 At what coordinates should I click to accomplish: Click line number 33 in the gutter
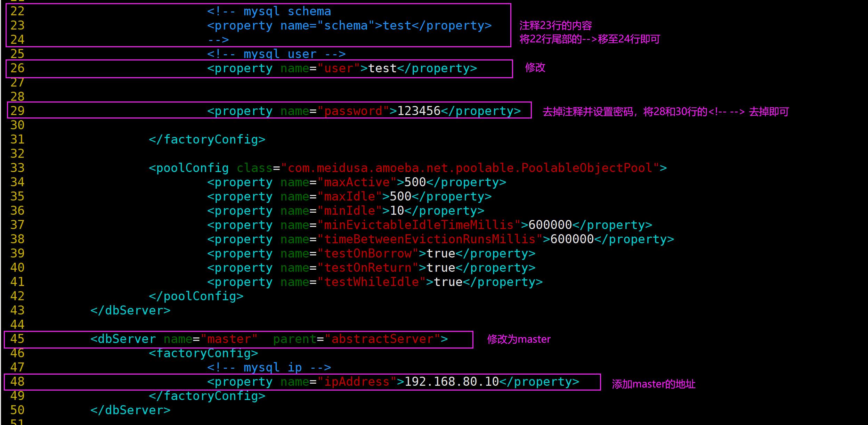(17, 168)
